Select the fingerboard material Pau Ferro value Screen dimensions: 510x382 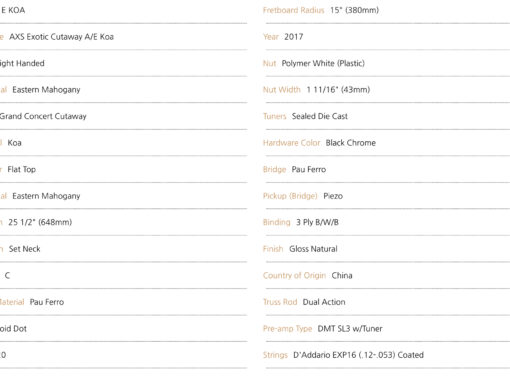47,302
